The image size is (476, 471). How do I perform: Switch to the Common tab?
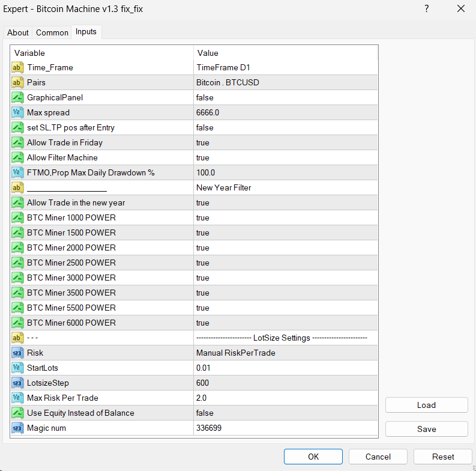point(52,32)
